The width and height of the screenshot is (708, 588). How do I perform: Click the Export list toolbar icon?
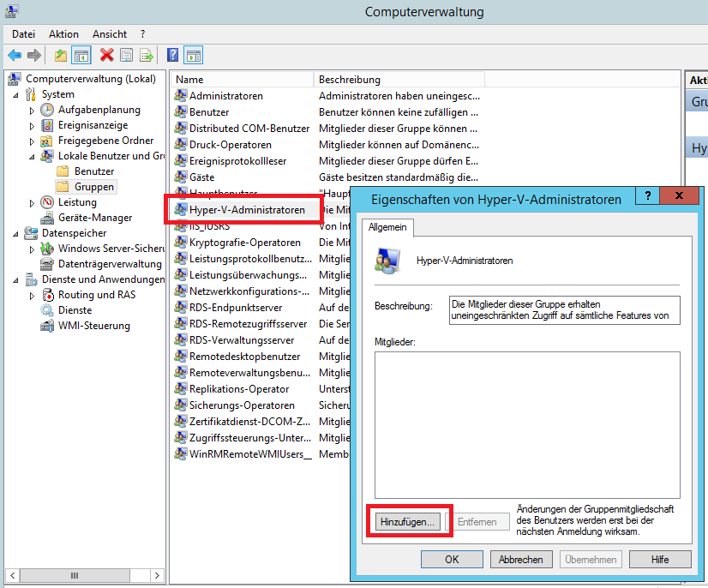(x=147, y=55)
